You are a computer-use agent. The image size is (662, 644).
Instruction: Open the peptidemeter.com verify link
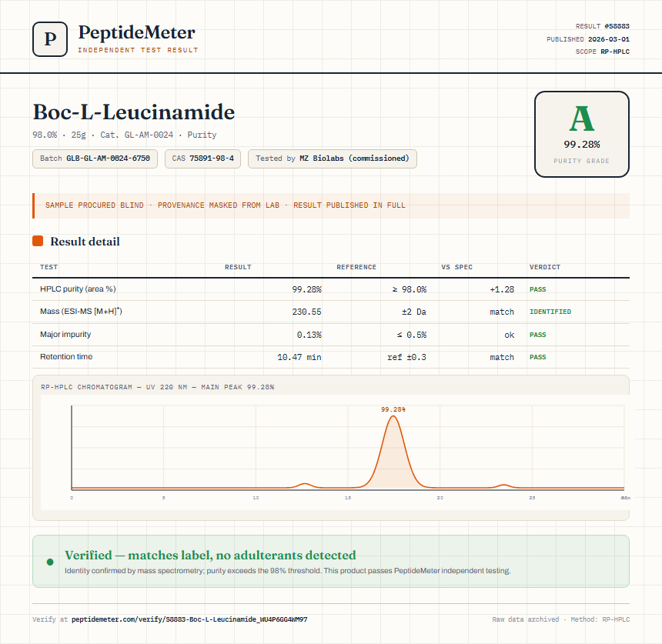pyautogui.click(x=189, y=619)
